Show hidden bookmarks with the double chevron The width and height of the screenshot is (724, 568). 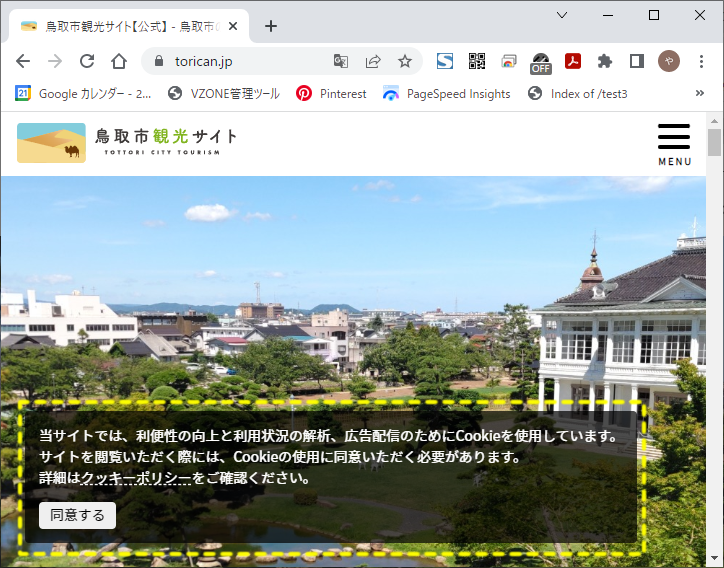click(700, 93)
